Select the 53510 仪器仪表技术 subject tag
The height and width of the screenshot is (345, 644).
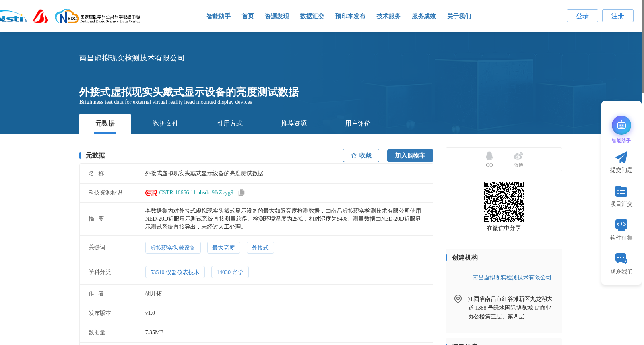click(175, 272)
